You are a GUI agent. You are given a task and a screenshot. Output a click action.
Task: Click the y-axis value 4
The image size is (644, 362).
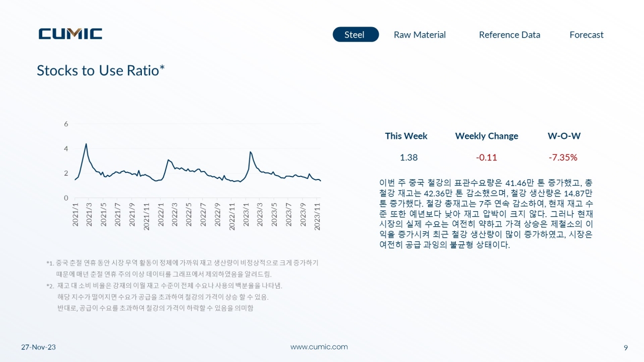click(66, 148)
